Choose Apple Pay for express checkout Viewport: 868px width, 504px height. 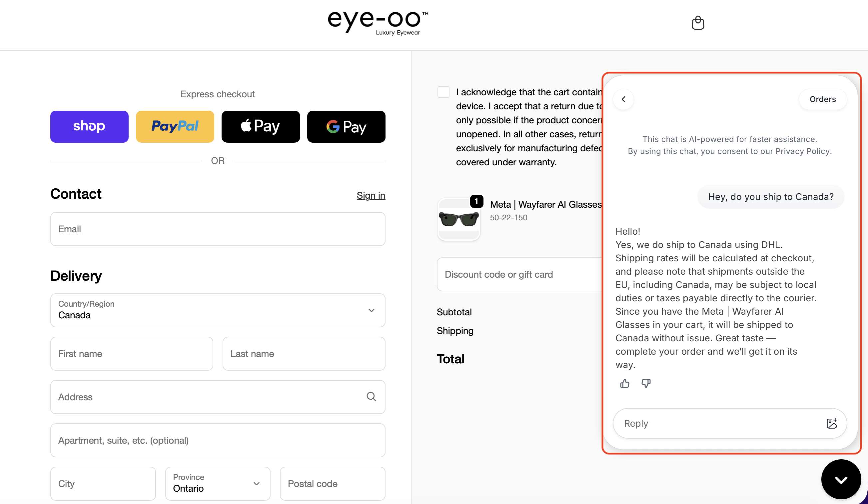261,126
